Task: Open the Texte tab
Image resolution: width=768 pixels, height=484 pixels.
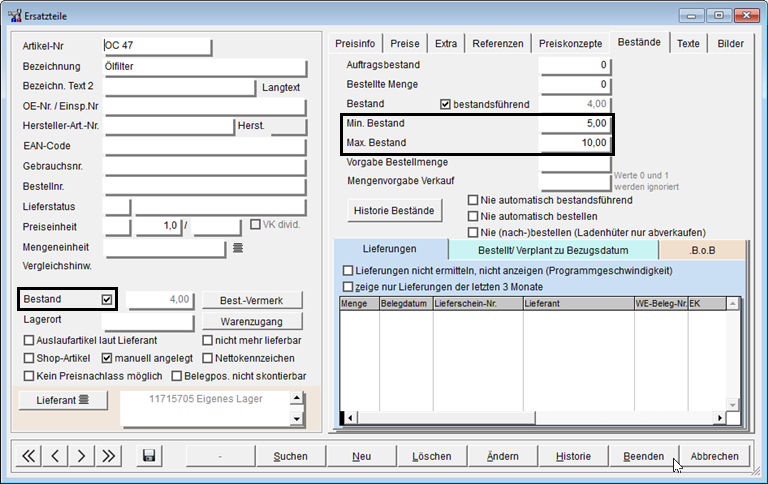Action: tap(688, 44)
